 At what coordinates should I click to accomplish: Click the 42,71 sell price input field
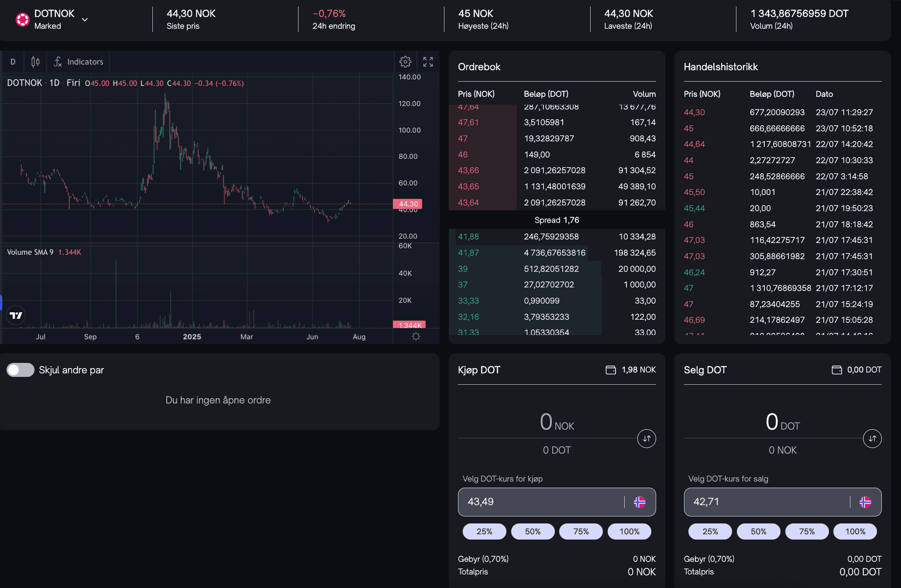[765, 502]
